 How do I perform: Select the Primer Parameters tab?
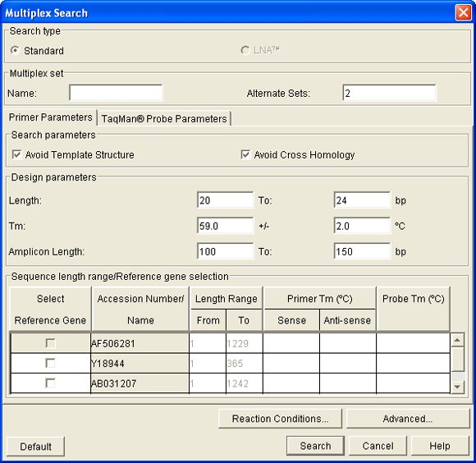[x=50, y=117]
